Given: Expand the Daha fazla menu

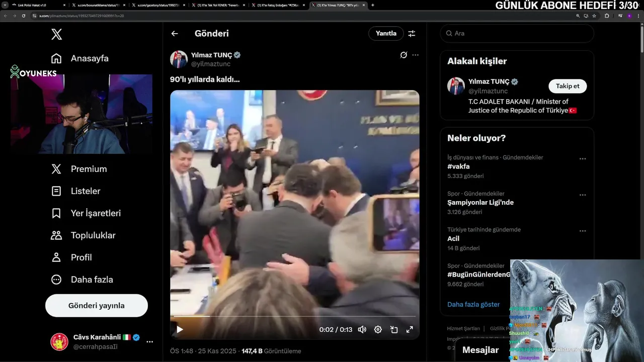Looking at the screenshot, I should 82,280.
